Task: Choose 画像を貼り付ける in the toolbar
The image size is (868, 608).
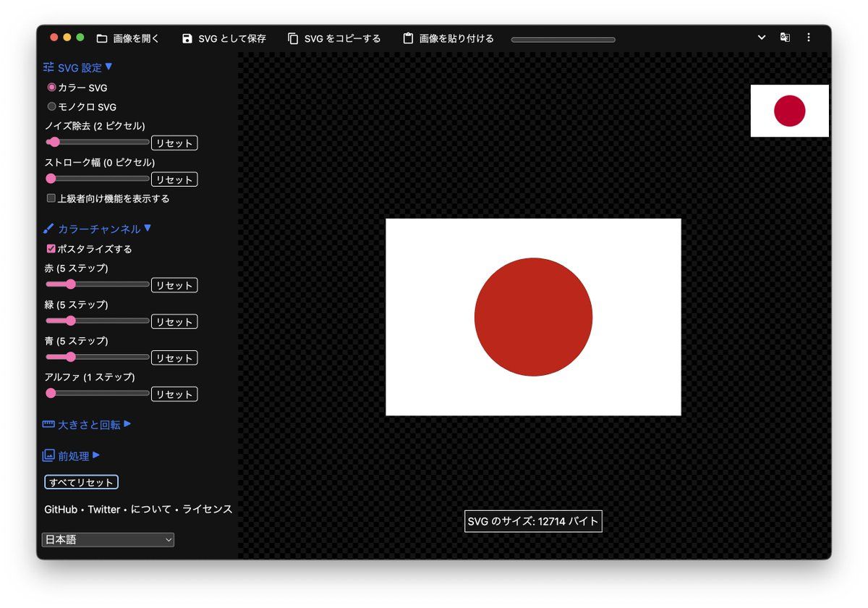Action: click(x=448, y=38)
